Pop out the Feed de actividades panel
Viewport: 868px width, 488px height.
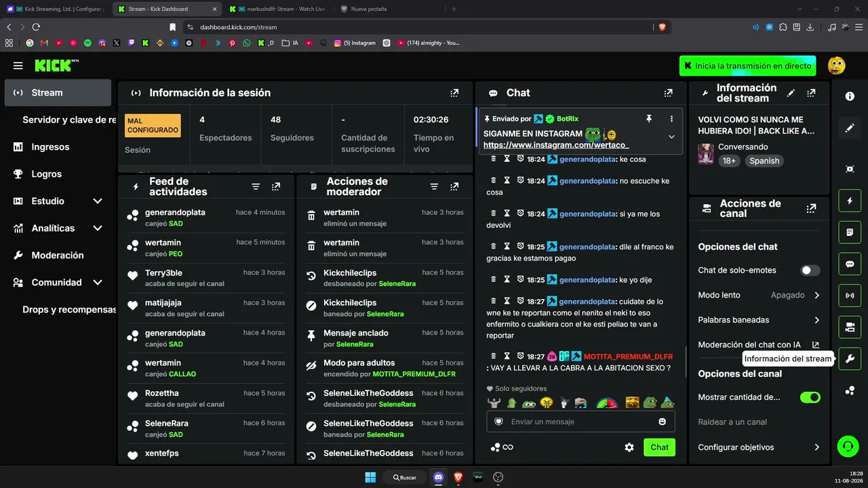(x=276, y=186)
